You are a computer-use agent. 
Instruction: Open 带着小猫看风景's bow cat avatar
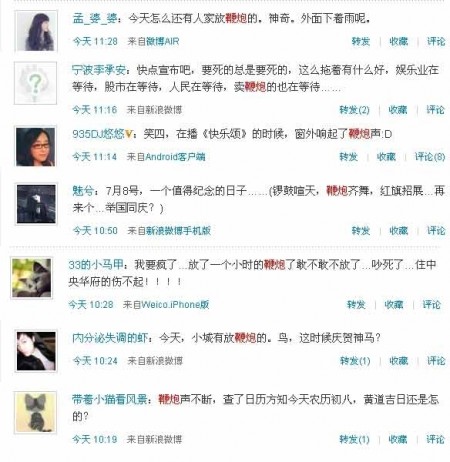[x=35, y=413]
